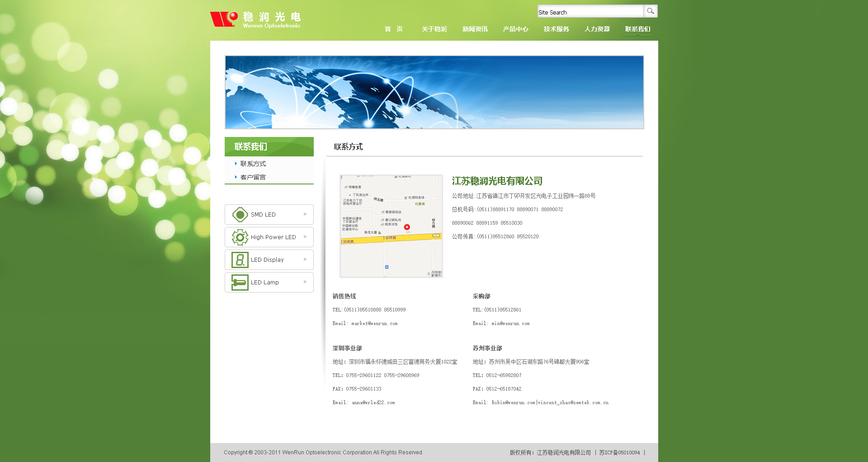Expand the High Power LED arrow
The image size is (868, 462).
click(306, 237)
